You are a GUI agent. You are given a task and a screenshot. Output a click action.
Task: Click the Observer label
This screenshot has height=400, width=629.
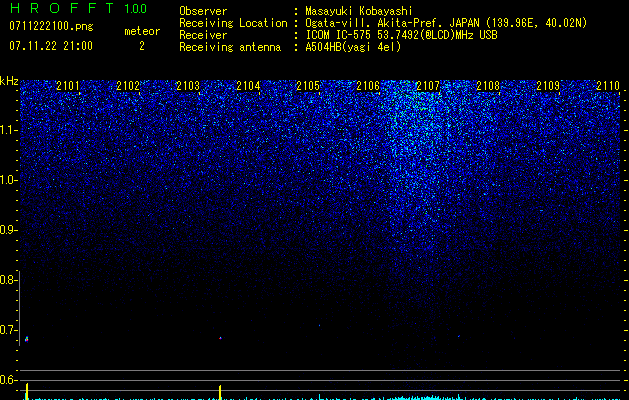(203, 11)
